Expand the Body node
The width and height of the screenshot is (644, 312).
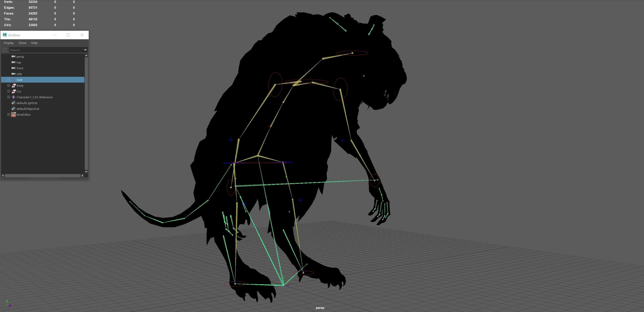tap(9, 85)
